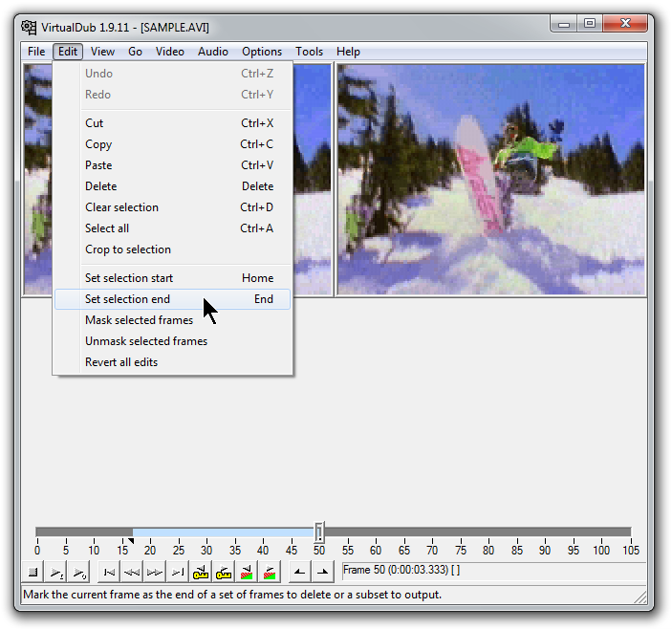Screen dimensions: 672x629
Task: Choose Set selection end from Edit menu
Action: (x=127, y=299)
